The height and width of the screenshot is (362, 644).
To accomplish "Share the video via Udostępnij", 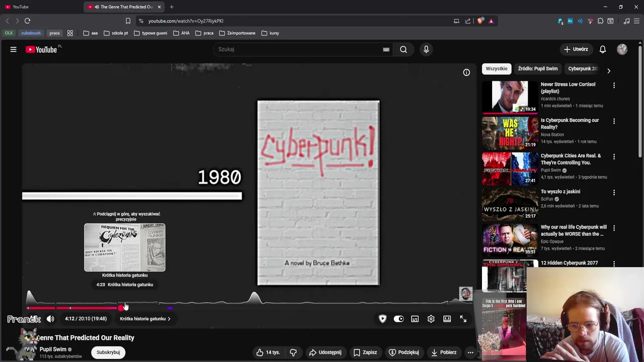I will pos(325,352).
